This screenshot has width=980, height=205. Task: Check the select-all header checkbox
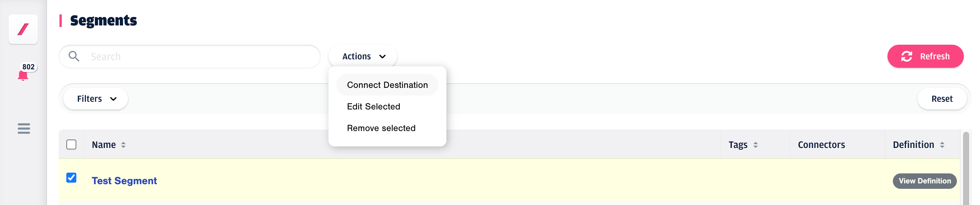[x=71, y=145]
